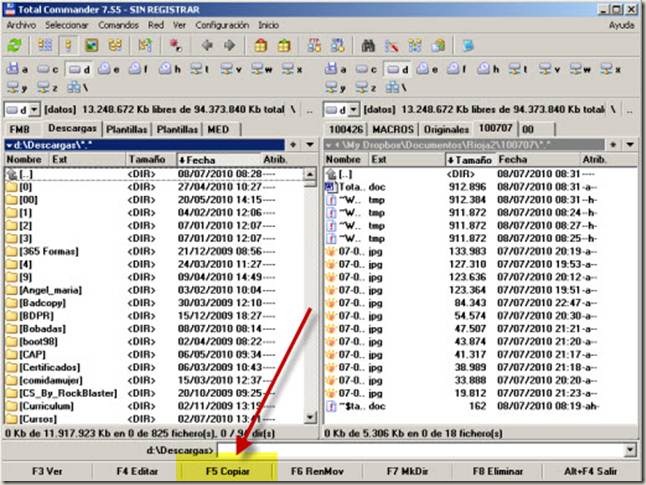646x485 pixels.
Task: Switch to the MACROS tab in right panel
Action: [393, 129]
